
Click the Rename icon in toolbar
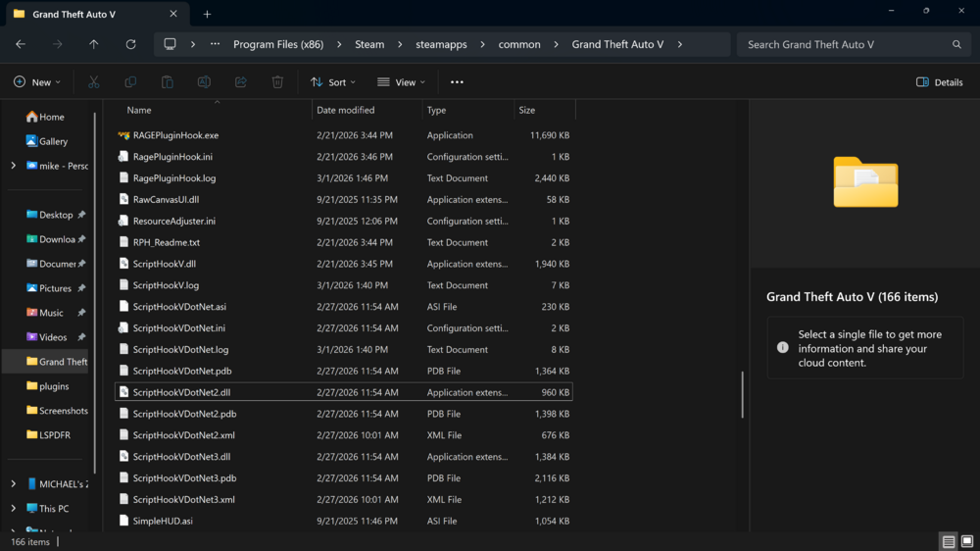pyautogui.click(x=204, y=82)
